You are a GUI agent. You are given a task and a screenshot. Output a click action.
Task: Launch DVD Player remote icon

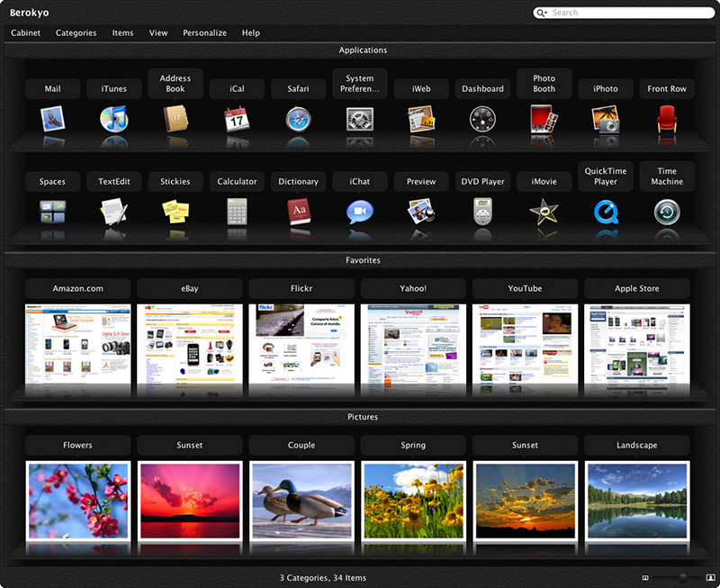482,212
